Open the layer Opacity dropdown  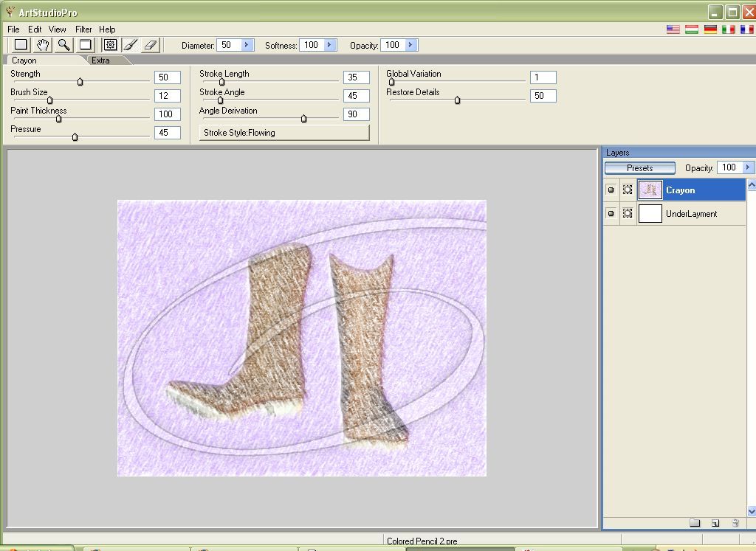[x=748, y=167]
